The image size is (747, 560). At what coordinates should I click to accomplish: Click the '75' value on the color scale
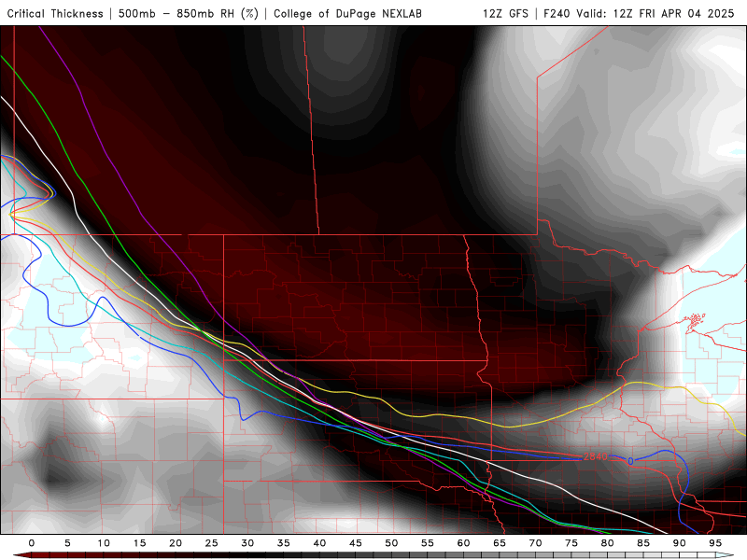(571, 543)
